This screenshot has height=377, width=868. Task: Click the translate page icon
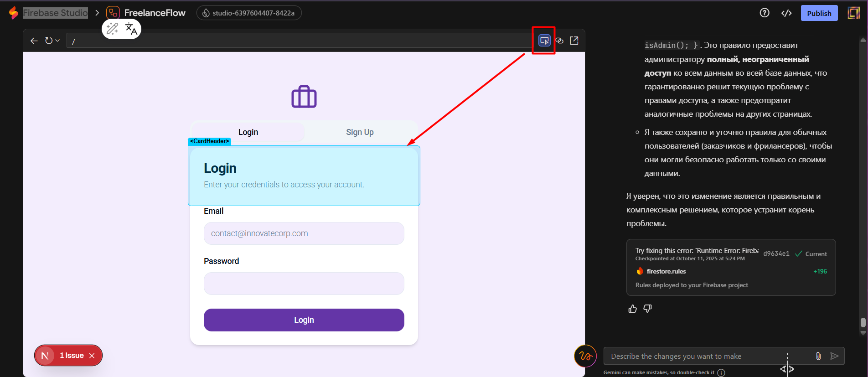pos(131,29)
